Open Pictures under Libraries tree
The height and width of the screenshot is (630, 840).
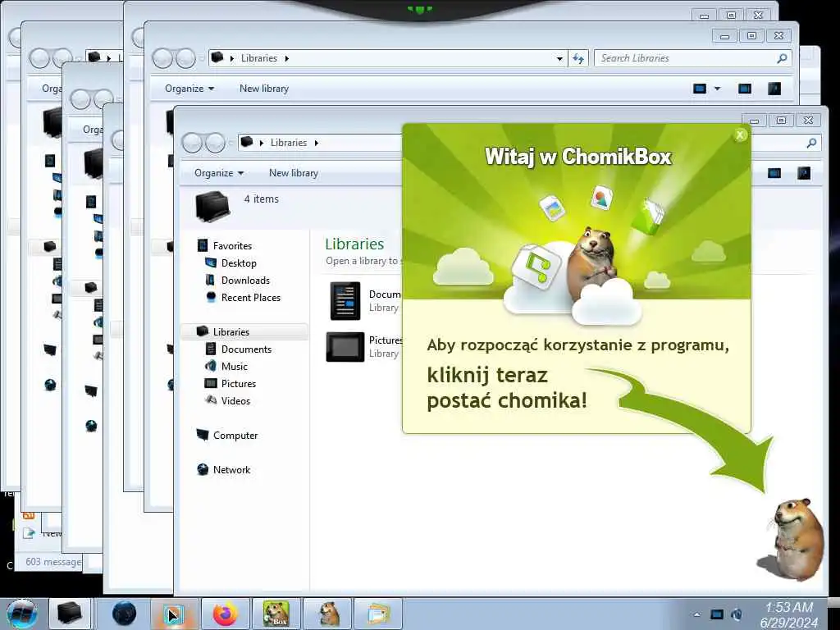click(239, 384)
